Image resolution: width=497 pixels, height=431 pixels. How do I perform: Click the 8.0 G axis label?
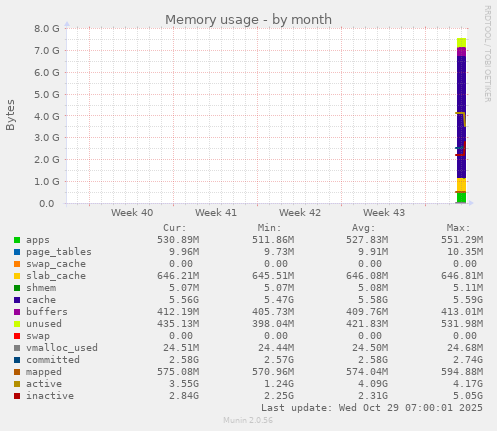(x=47, y=28)
